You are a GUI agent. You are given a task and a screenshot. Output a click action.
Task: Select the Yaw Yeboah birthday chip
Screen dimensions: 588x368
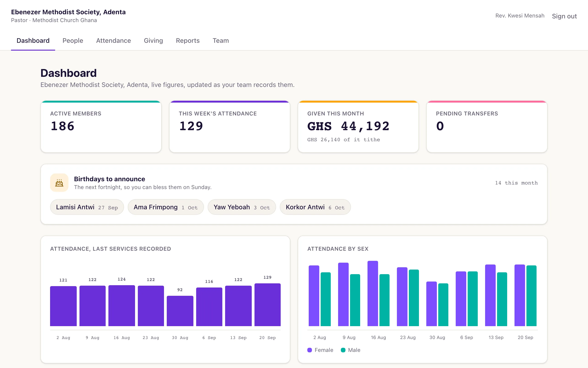click(x=242, y=207)
